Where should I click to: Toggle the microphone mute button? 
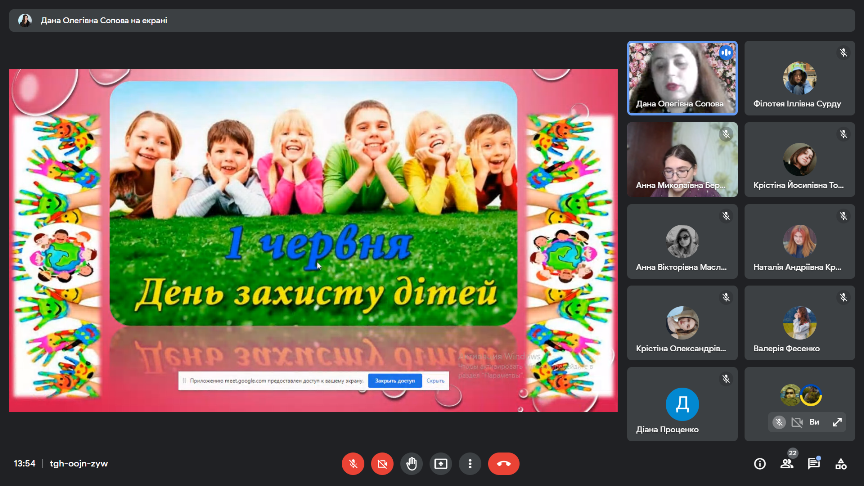pos(352,464)
